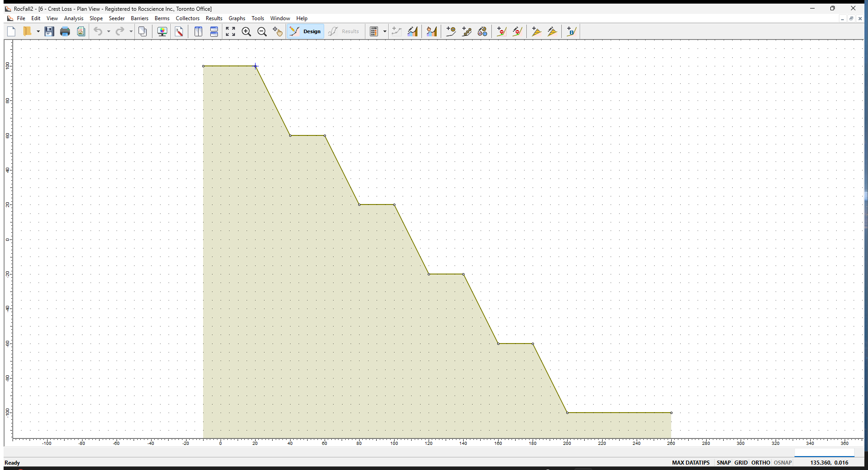Click MAX DATATIPS in status bar
The width and height of the screenshot is (868, 470).
[x=690, y=462]
